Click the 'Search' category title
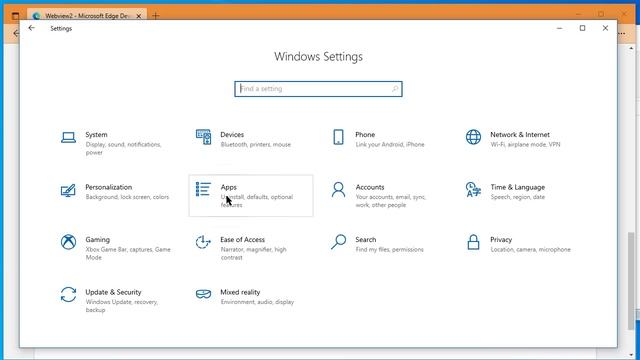 pyautogui.click(x=366, y=240)
